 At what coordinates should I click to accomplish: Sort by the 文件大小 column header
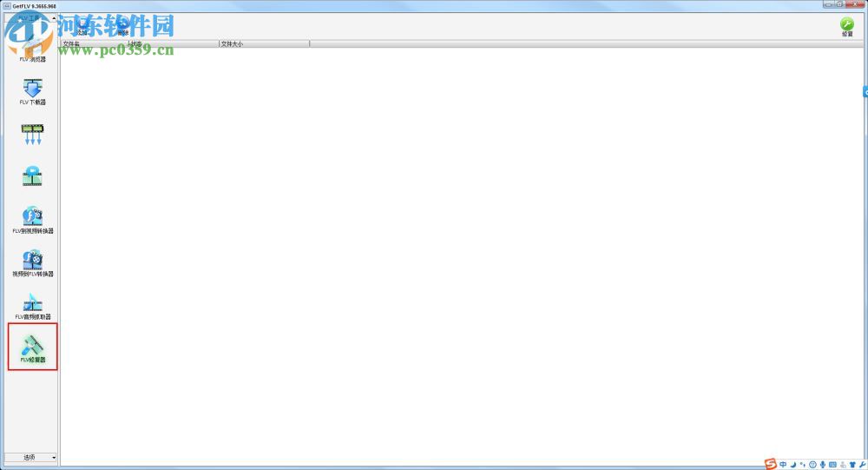[x=264, y=43]
